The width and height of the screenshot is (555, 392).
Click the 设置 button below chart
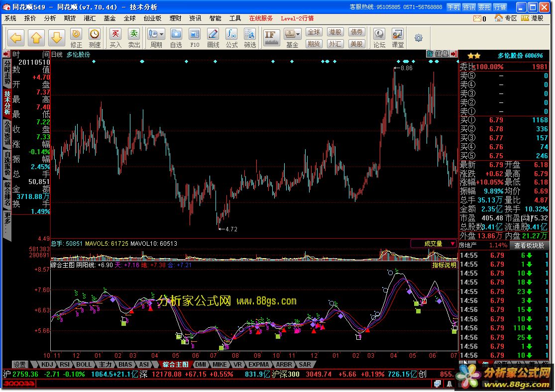pyautogui.click(x=20, y=365)
